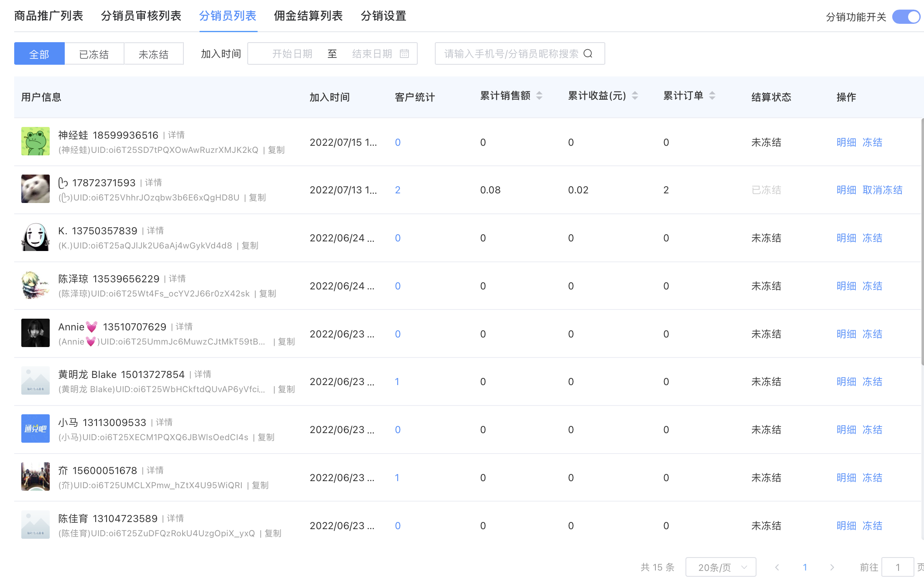
Task: Sort by 累计订单 column arrows
Action: click(x=712, y=96)
